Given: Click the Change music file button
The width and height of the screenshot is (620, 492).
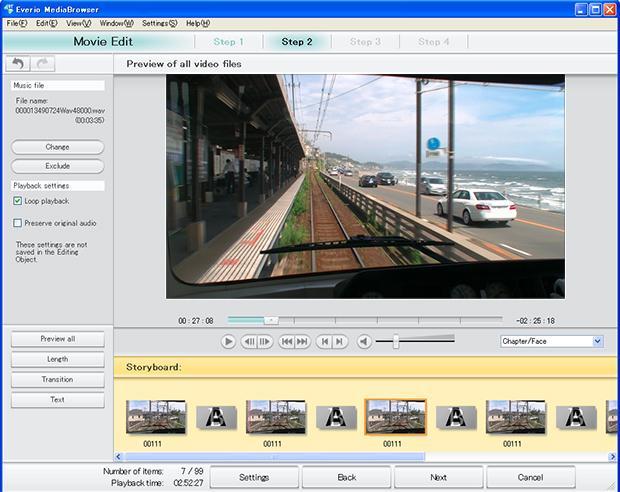Looking at the screenshot, I should 57,147.
